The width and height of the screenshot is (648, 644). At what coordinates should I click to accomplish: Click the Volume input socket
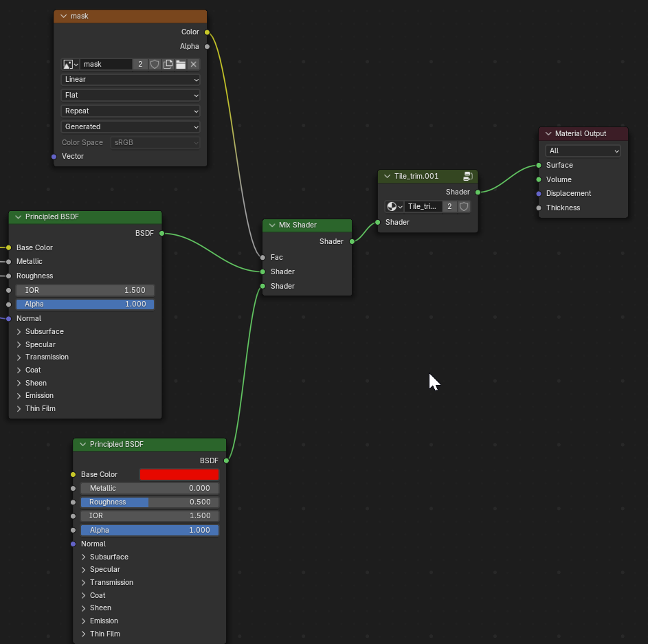[539, 180]
